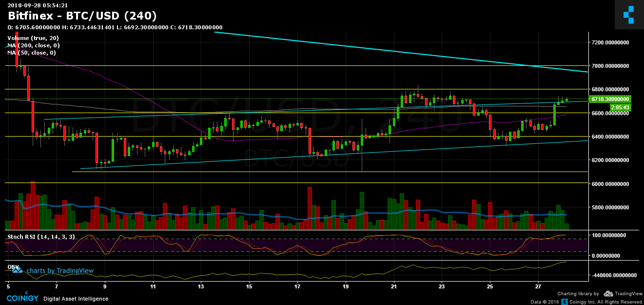Click the small Coinigy icon in the copyright line
Viewport: 644px width, 305px height.
point(565,302)
